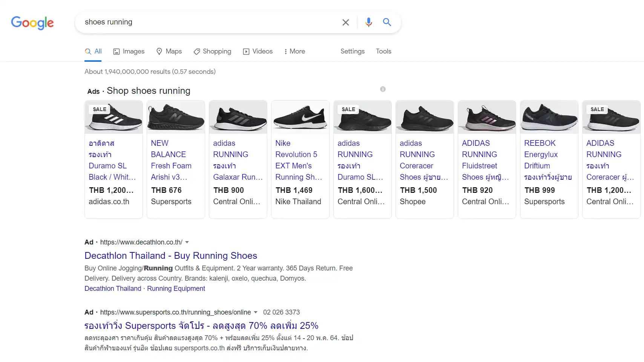Open search Tools
Screen dimensions: 644x362
(x=383, y=52)
